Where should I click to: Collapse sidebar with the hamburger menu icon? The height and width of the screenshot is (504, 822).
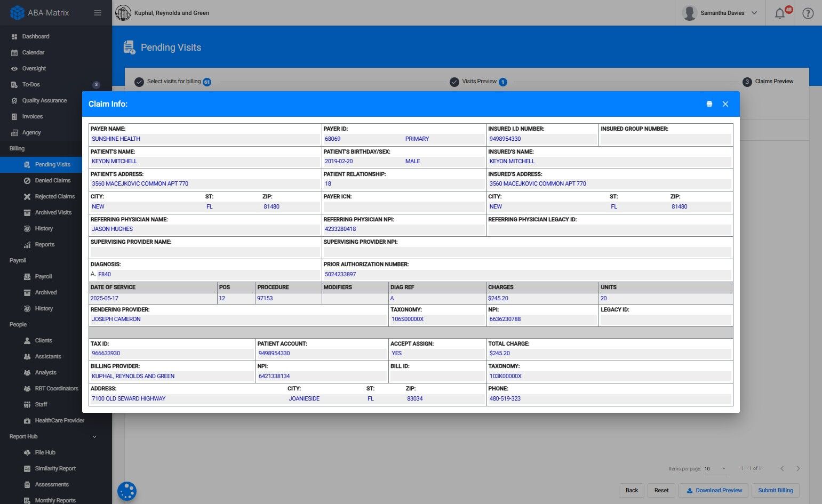click(x=98, y=13)
